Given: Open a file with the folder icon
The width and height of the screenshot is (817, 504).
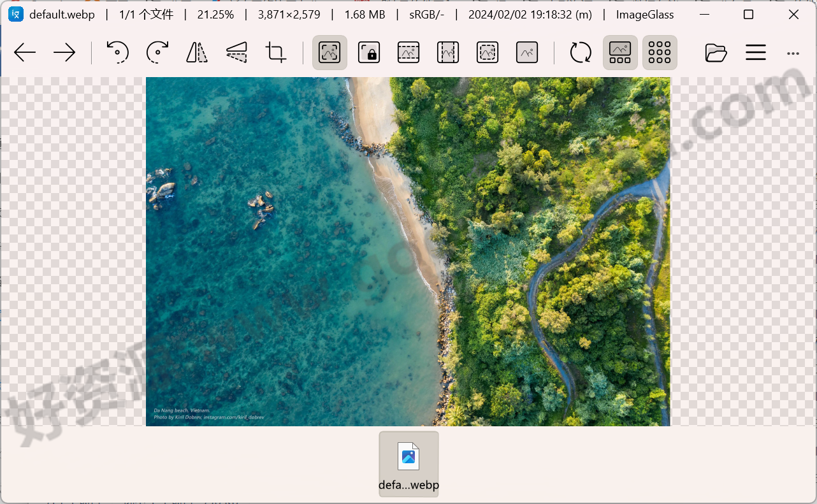Looking at the screenshot, I should coord(716,52).
